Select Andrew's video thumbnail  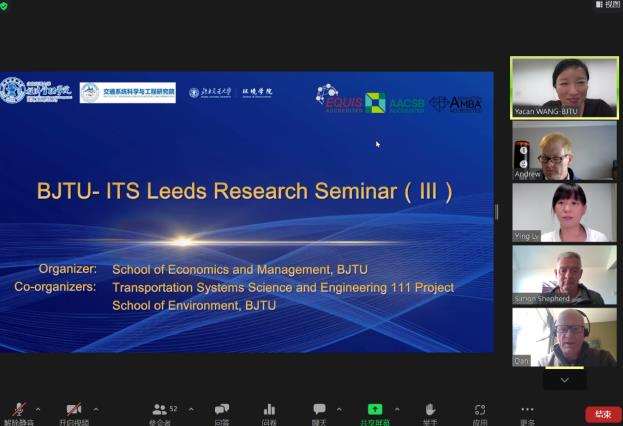[x=564, y=151]
